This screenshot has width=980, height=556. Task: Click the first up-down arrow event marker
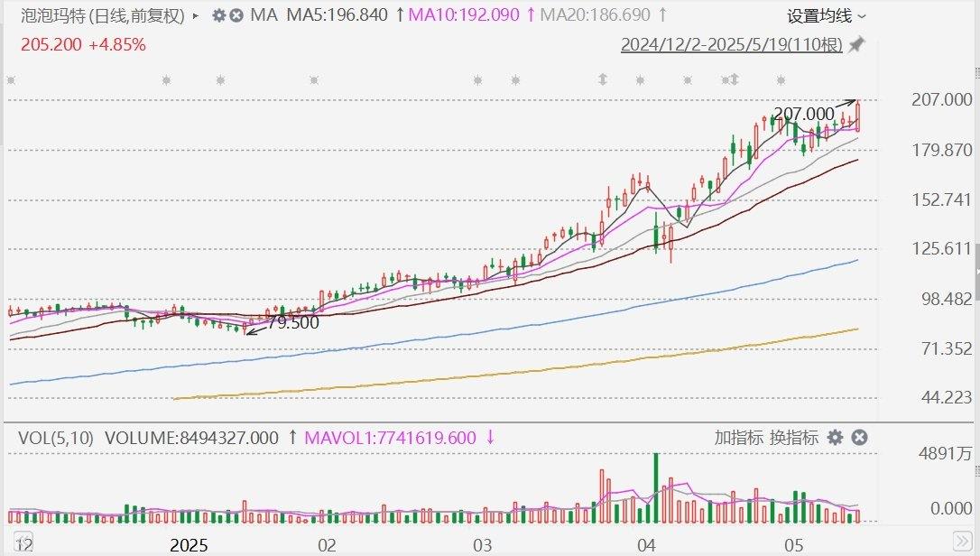point(602,80)
